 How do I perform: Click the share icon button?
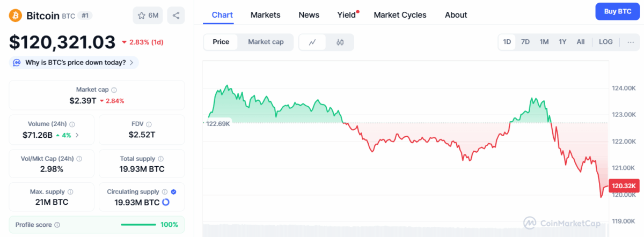tap(176, 16)
